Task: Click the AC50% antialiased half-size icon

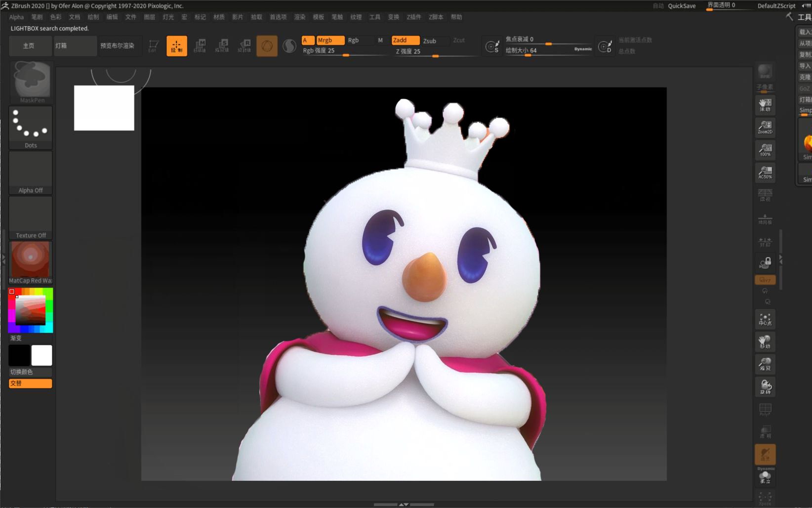Action: point(765,172)
